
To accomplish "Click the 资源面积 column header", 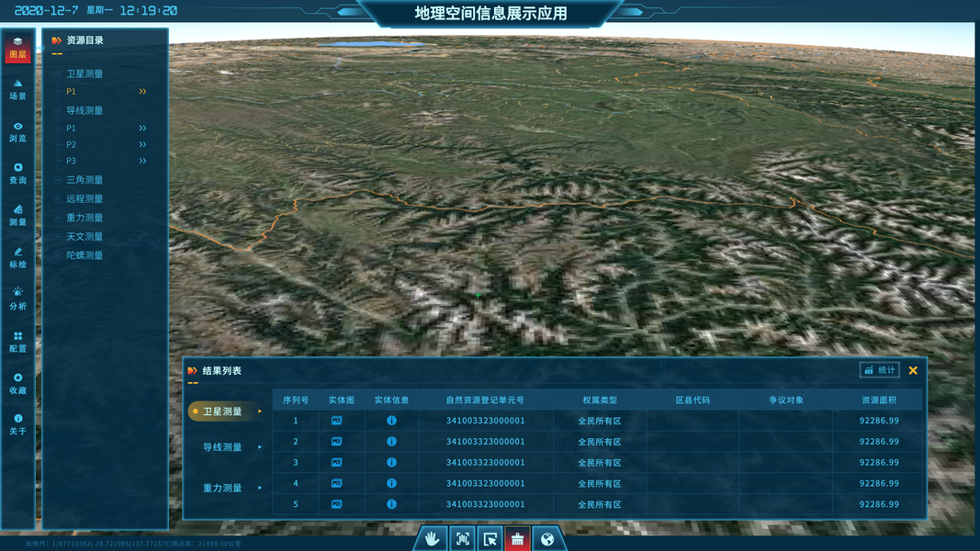I will coord(879,399).
